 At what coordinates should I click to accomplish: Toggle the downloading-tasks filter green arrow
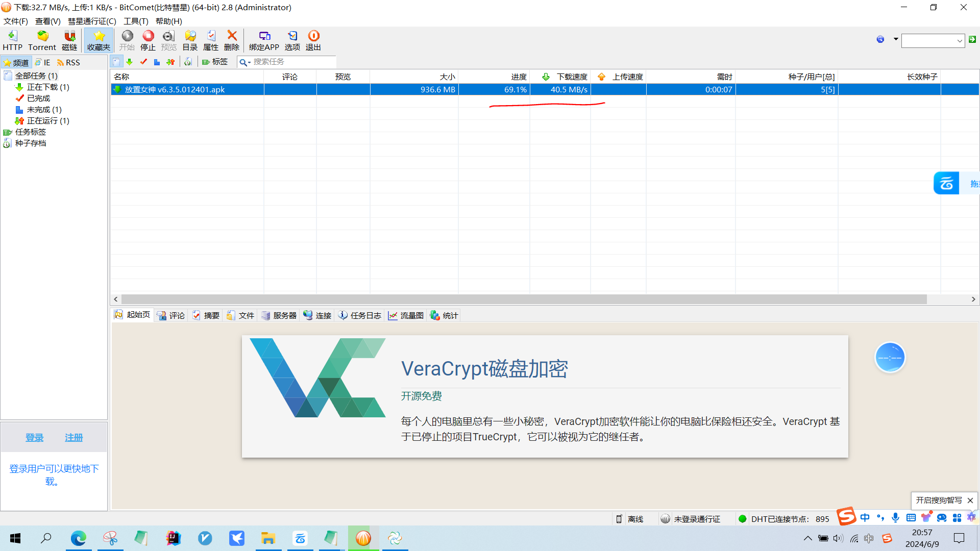(130, 62)
